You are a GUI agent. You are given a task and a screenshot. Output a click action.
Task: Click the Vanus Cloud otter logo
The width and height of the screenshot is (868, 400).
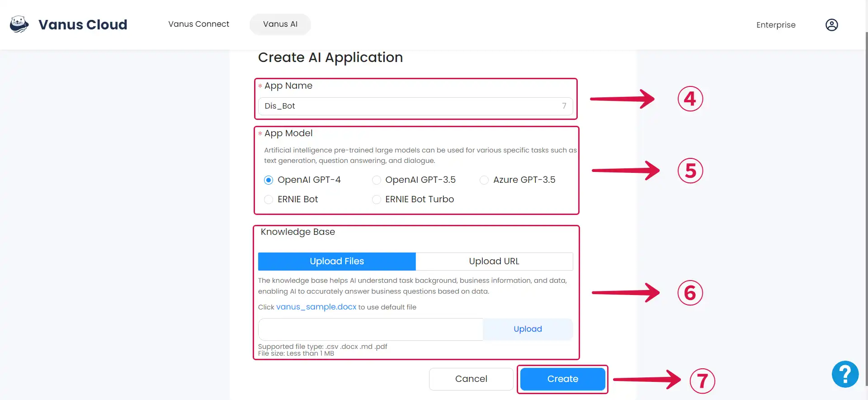[19, 24]
